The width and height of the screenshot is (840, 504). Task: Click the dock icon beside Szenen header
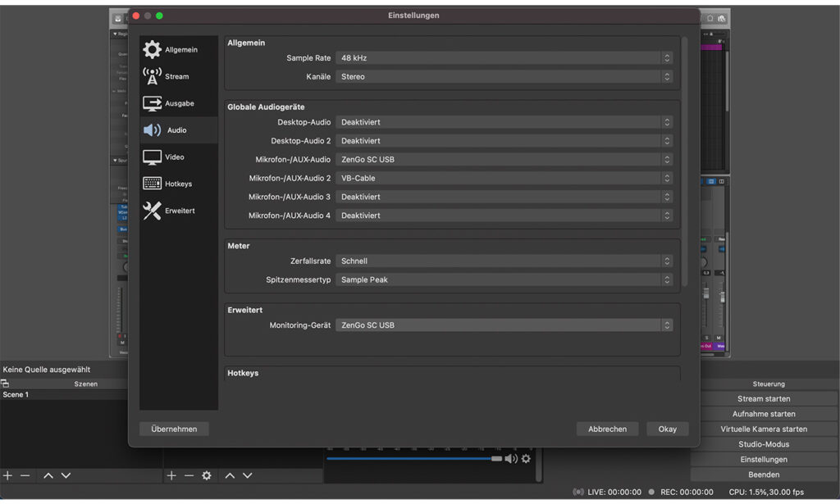5,383
